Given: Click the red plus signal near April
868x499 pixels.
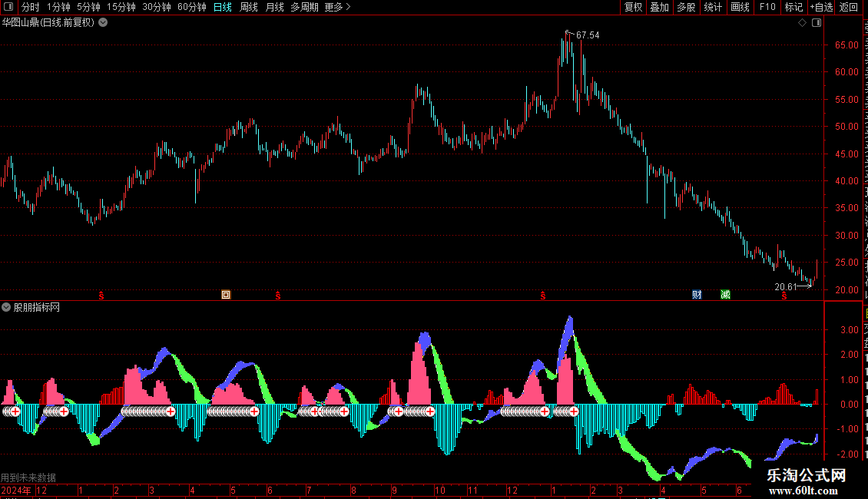Looking at the screenshot, I should (x=170, y=411).
